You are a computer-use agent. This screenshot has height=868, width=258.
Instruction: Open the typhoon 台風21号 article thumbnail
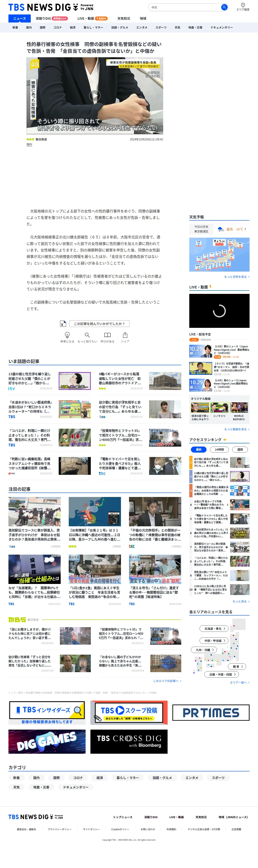pyautogui.click(x=95, y=511)
